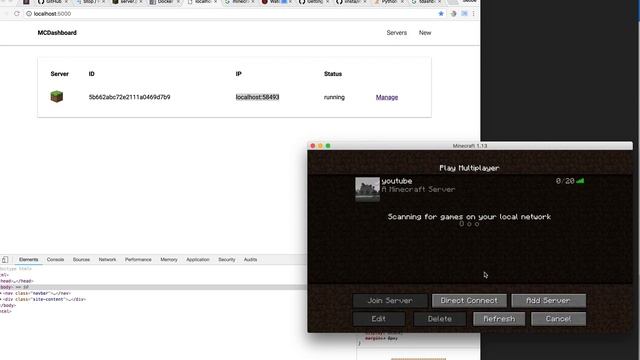Click the Status column header
The width and height of the screenshot is (640, 360).
333,74
